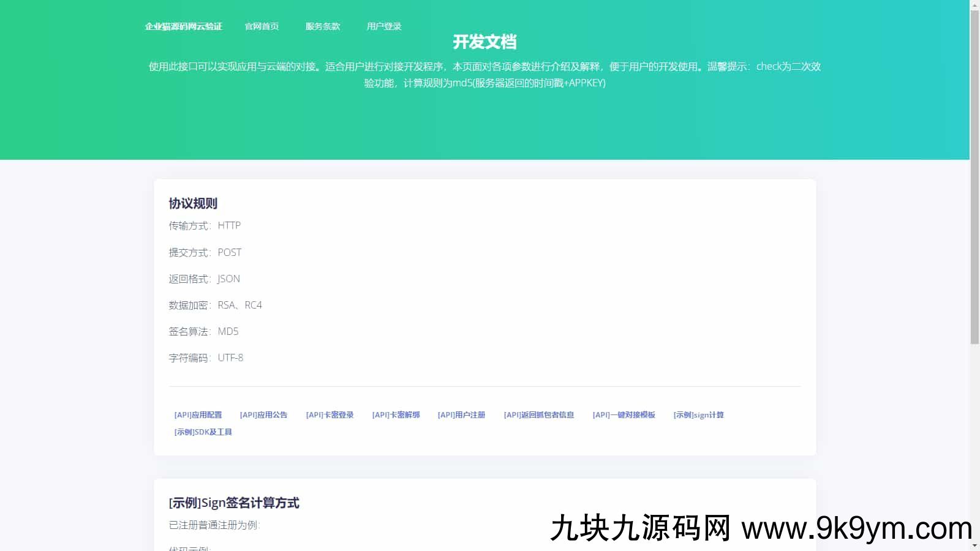Image resolution: width=980 pixels, height=551 pixels.
Task: Jump to the [API]应用配置 section
Action: point(198,415)
